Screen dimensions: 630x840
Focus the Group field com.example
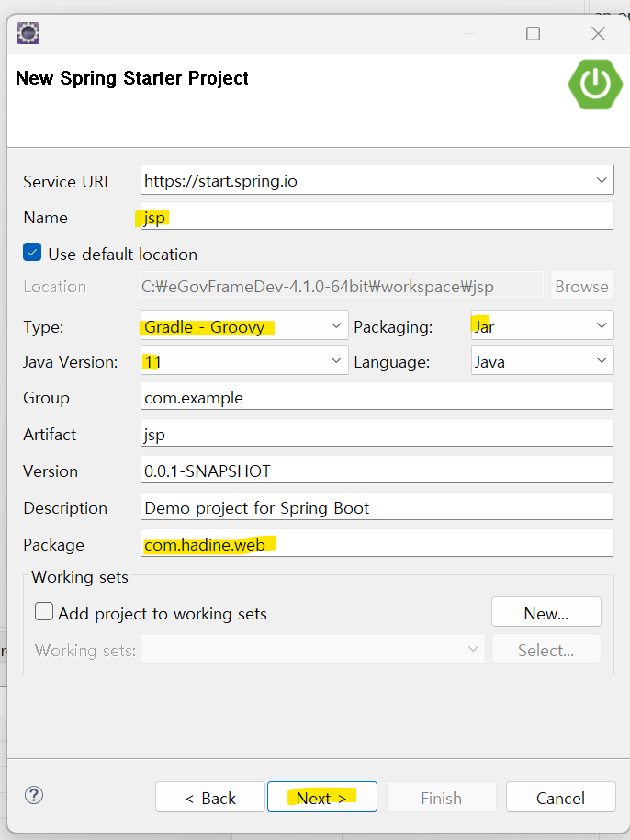tap(377, 396)
